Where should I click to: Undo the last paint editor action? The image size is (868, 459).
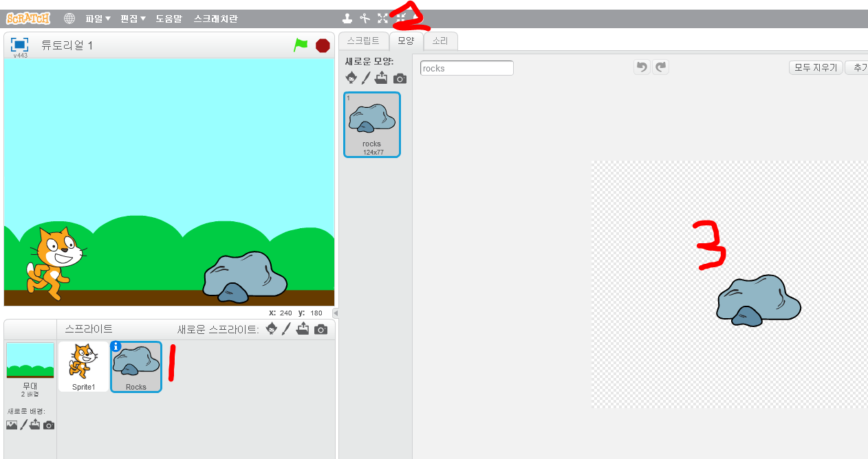click(642, 67)
